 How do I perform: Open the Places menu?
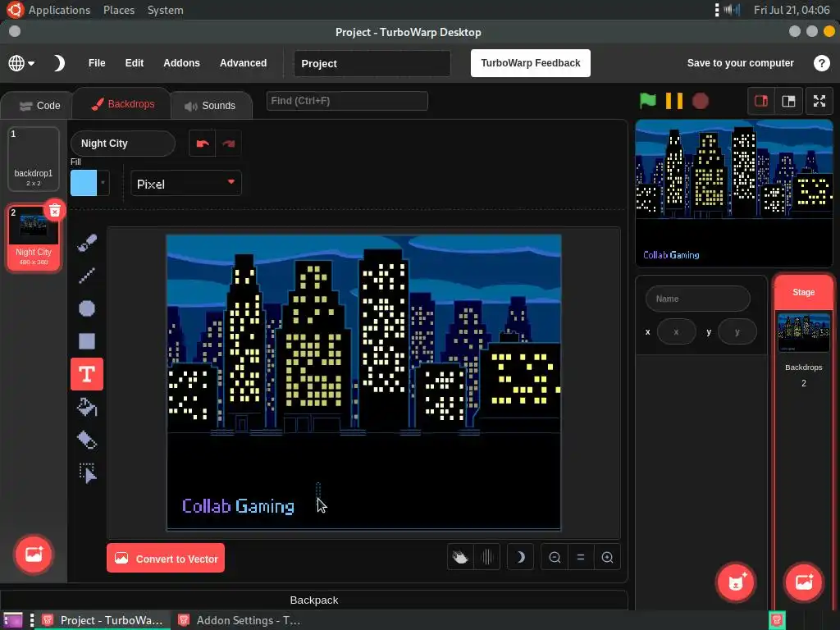[119, 10]
